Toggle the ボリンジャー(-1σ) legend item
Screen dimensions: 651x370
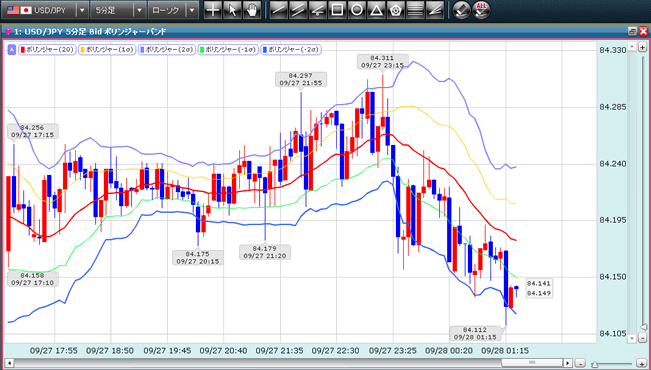[x=228, y=50]
